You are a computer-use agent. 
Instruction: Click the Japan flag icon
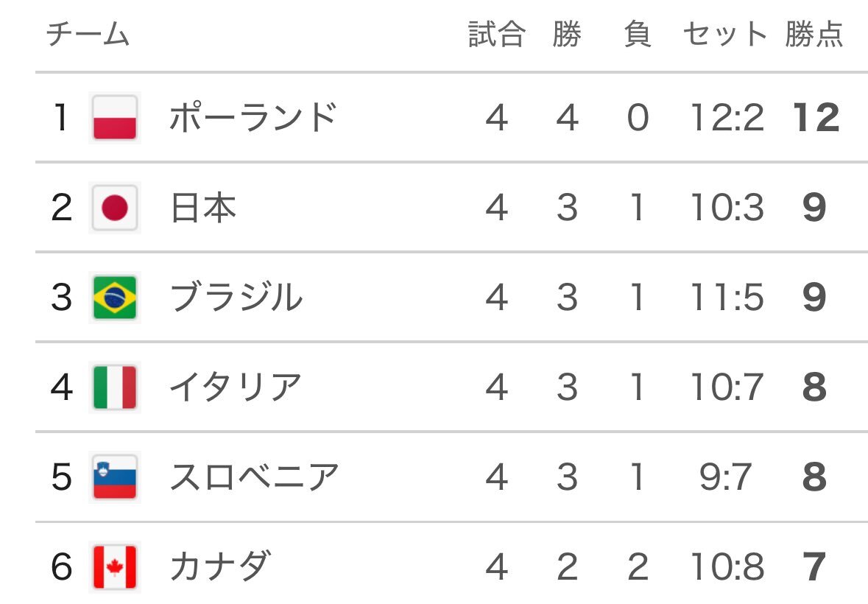(115, 208)
